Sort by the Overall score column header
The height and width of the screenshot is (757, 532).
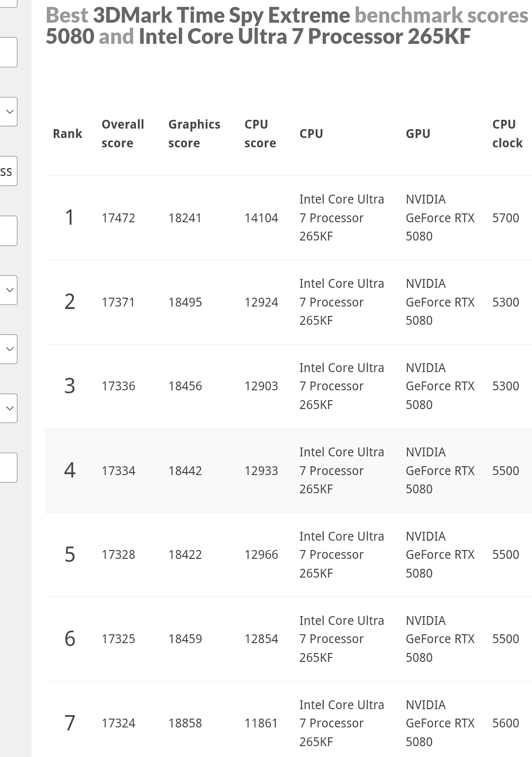(x=123, y=134)
